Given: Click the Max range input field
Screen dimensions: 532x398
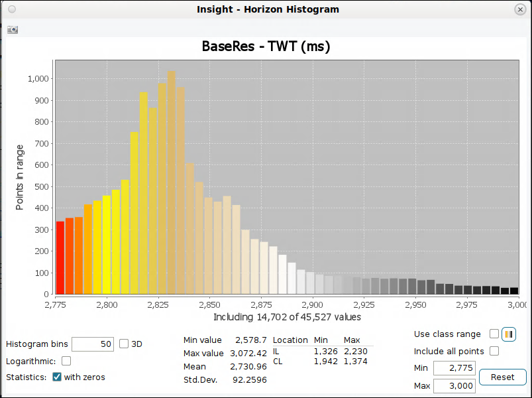Looking at the screenshot, I should (454, 386).
